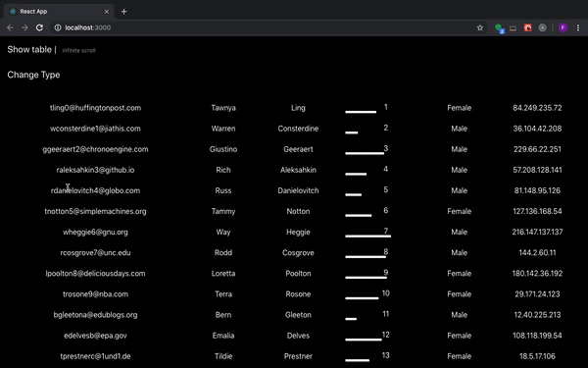The height and width of the screenshot is (368, 588).
Task: Close the React App tab
Action: tap(106, 12)
